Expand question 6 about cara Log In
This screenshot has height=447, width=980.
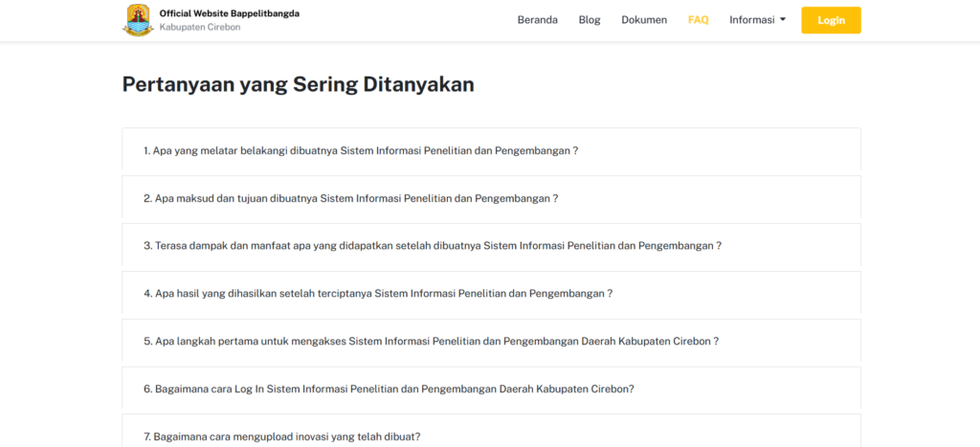click(x=491, y=389)
